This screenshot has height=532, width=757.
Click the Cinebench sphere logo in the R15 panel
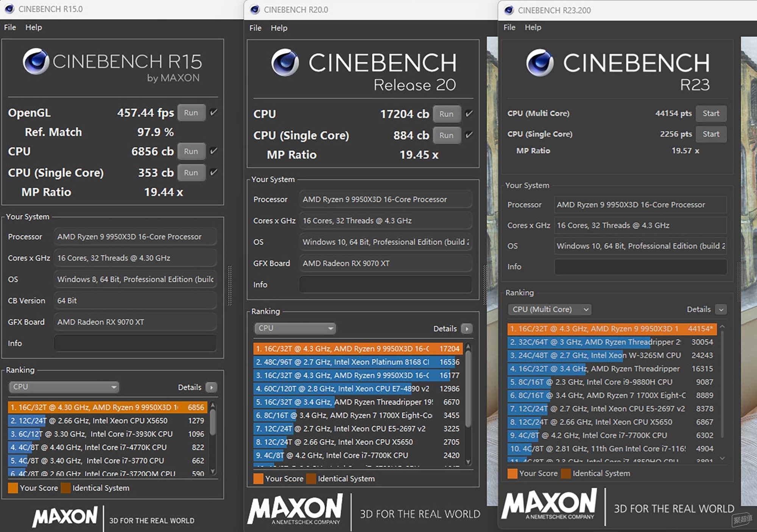tap(36, 61)
